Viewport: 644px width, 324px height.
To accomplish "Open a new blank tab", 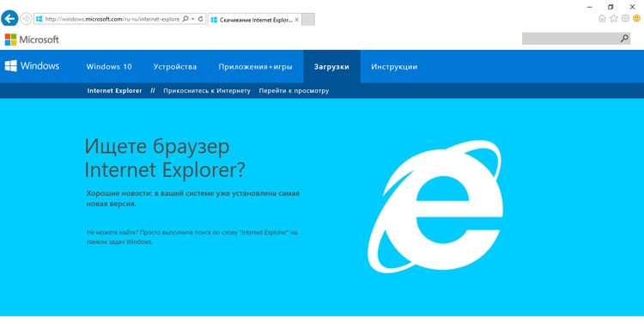I will pyautogui.click(x=308, y=19).
